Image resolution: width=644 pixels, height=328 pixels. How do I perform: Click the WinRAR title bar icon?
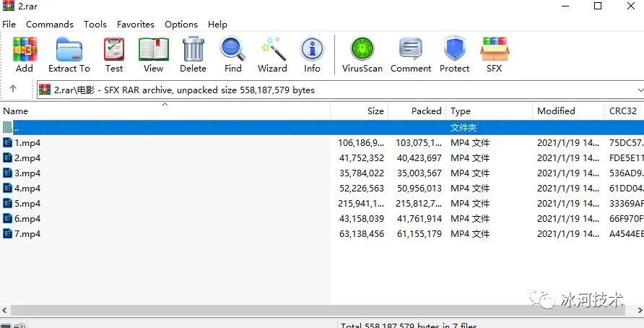[8, 6]
